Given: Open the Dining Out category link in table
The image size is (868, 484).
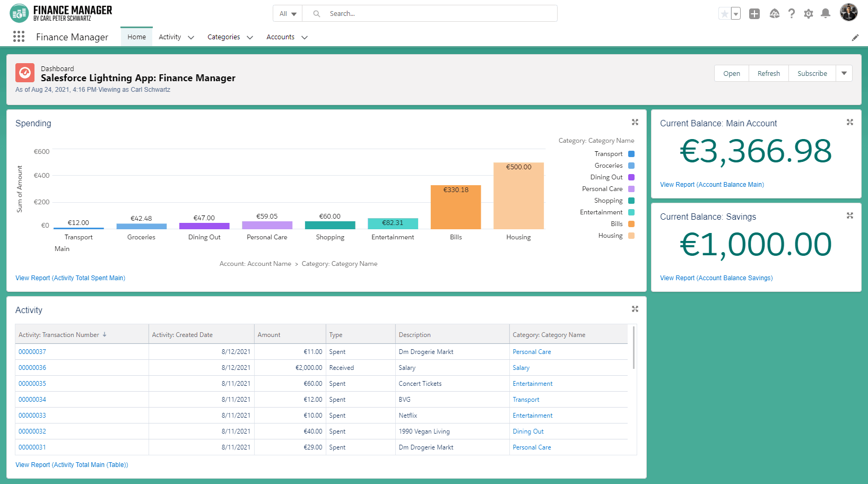Looking at the screenshot, I should pyautogui.click(x=528, y=431).
